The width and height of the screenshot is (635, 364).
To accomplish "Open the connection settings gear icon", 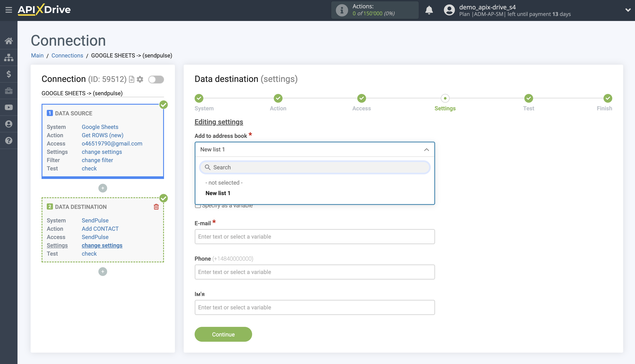I will [x=140, y=79].
